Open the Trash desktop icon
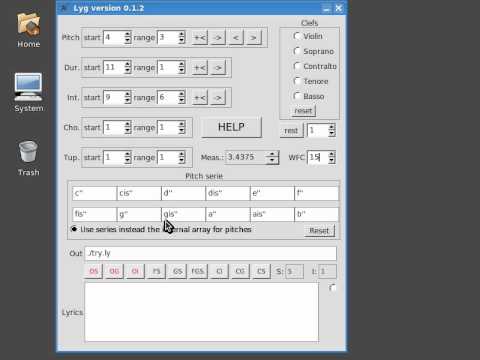480x360 pixels. click(29, 158)
